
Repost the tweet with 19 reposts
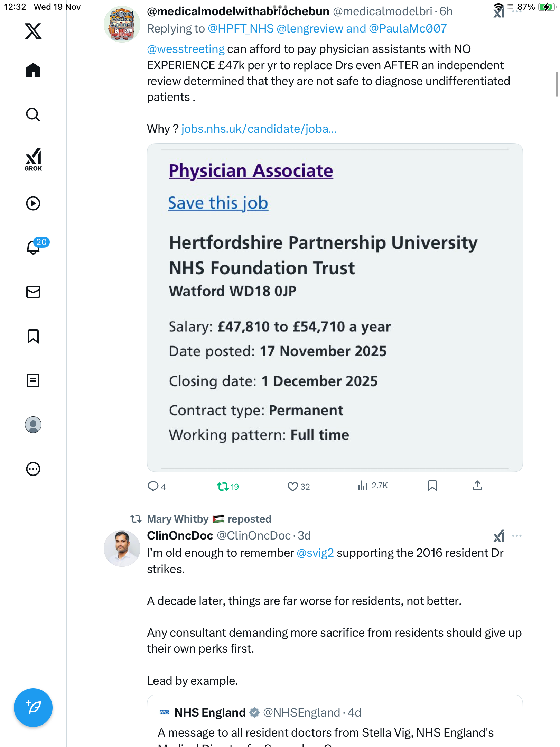click(x=223, y=487)
